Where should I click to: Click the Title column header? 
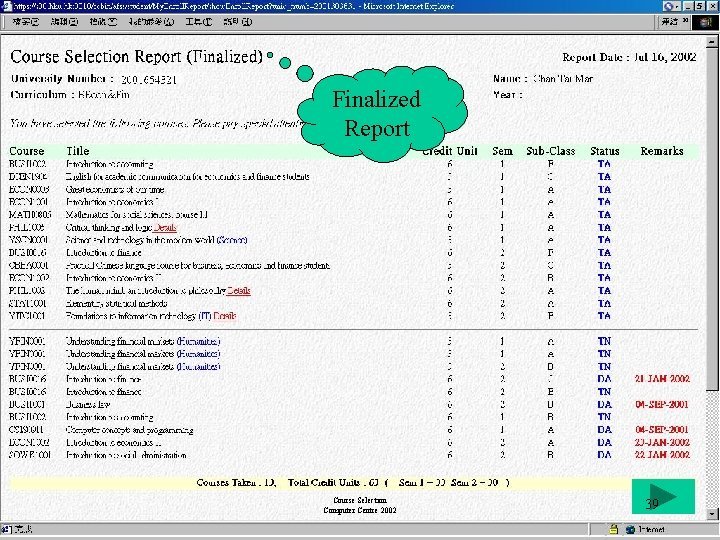[78, 151]
